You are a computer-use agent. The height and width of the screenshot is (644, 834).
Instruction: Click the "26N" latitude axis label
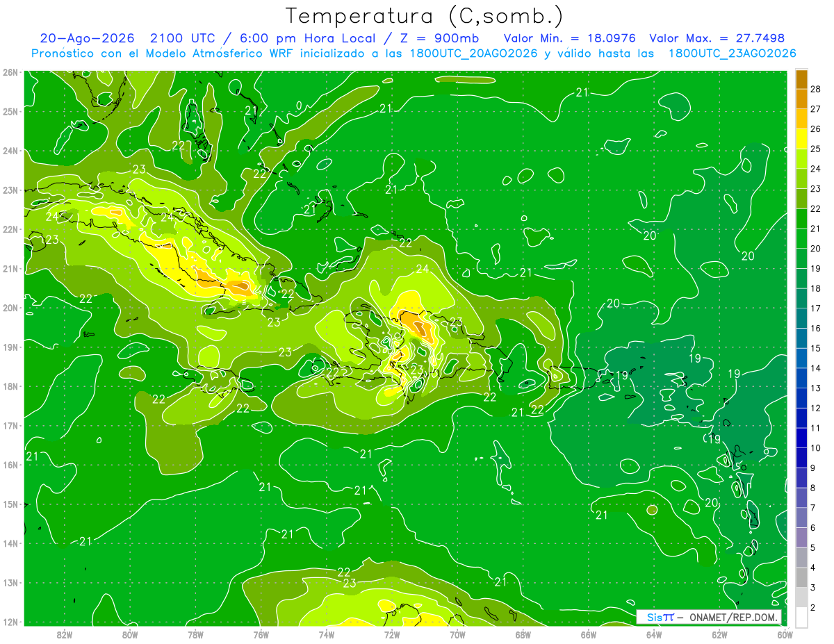click(10, 72)
